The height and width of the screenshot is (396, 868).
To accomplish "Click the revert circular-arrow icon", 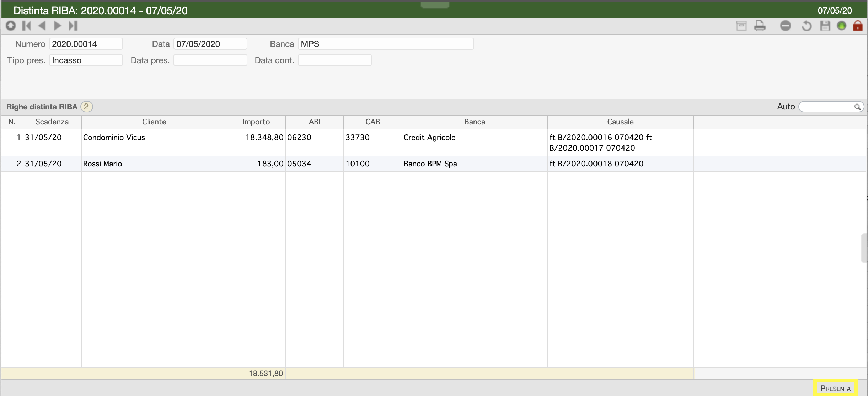I will 807,26.
